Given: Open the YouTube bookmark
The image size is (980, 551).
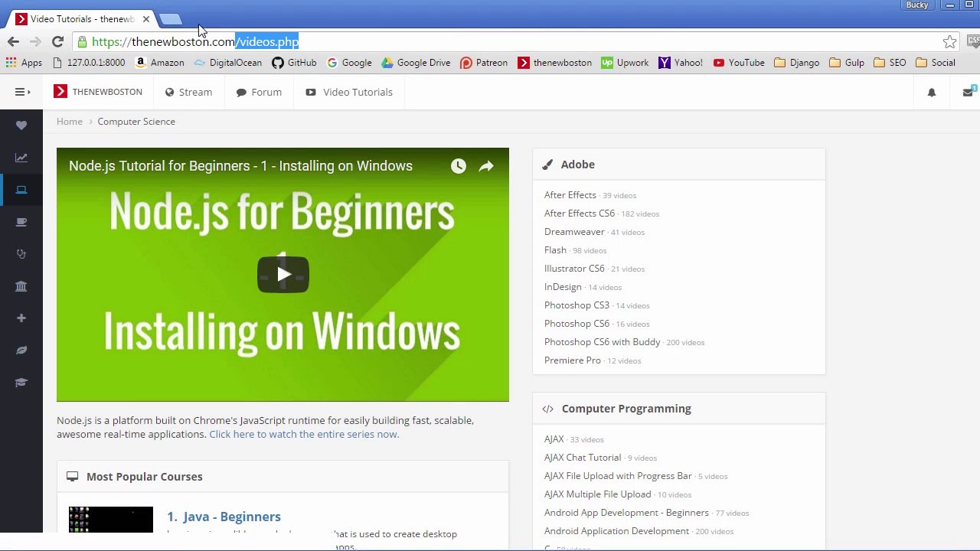Looking at the screenshot, I should click(x=739, y=63).
